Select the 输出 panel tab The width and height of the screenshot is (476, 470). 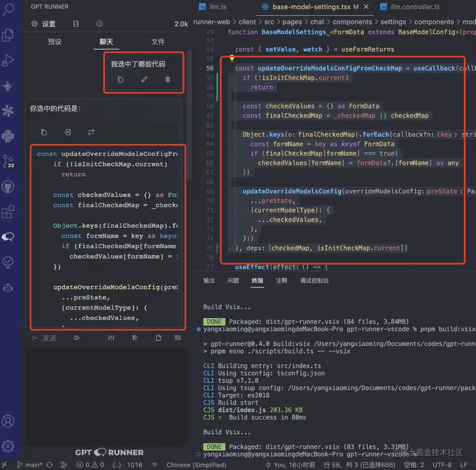pyautogui.click(x=209, y=281)
